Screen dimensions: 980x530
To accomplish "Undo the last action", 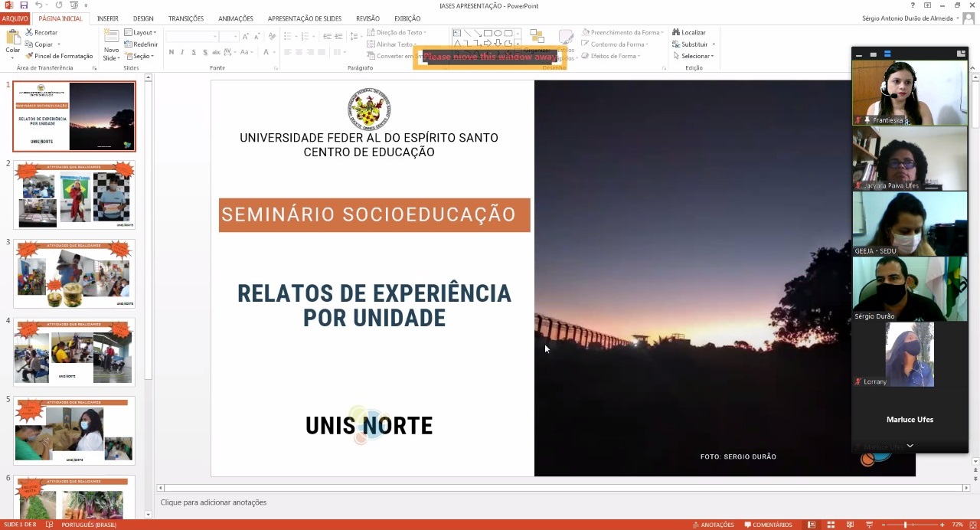I will pos(38,5).
